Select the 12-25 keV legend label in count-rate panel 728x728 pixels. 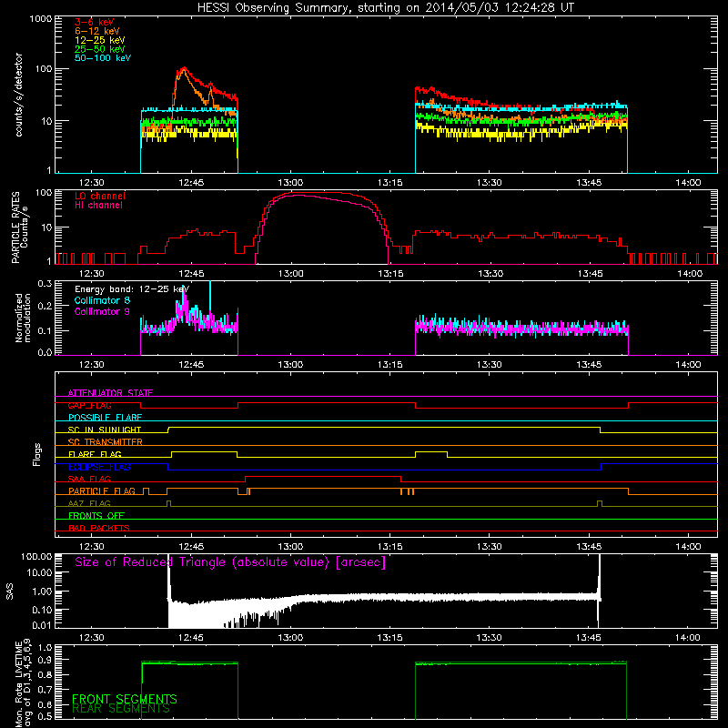tap(100, 40)
